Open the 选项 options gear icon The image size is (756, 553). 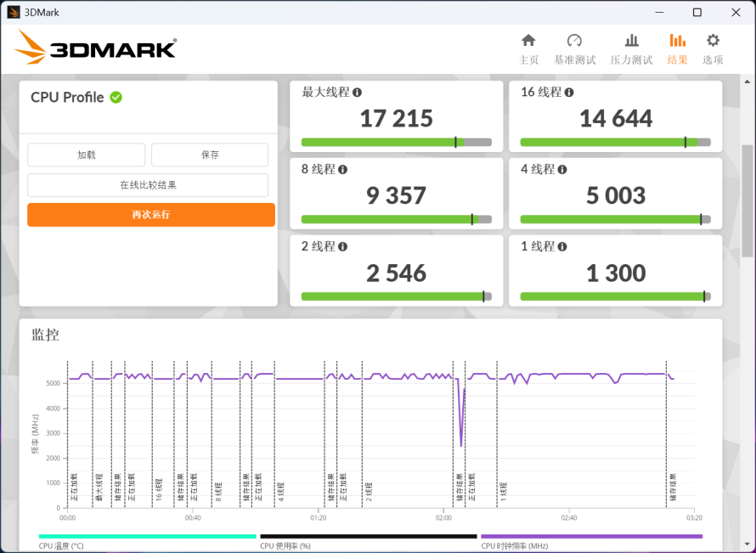(713, 41)
